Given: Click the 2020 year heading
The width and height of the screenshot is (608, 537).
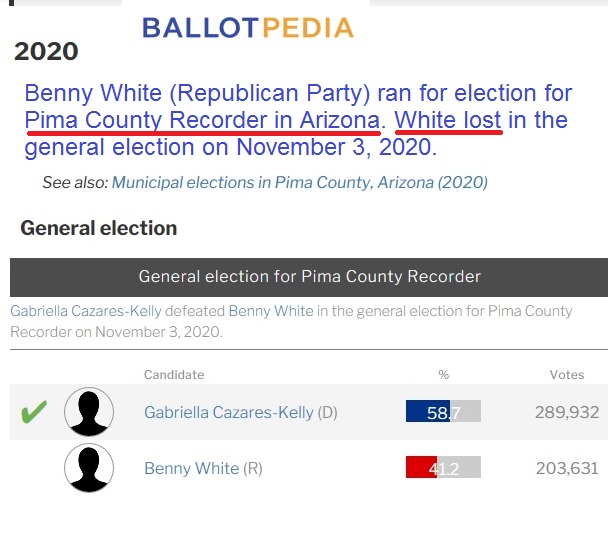Looking at the screenshot, I should (46, 52).
